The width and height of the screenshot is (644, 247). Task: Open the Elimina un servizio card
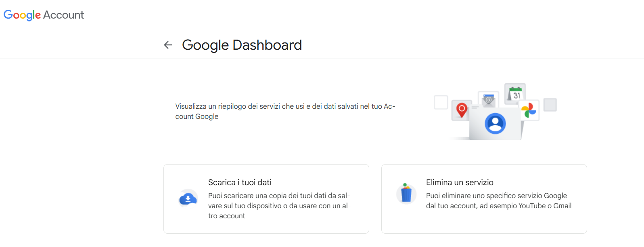click(484, 199)
